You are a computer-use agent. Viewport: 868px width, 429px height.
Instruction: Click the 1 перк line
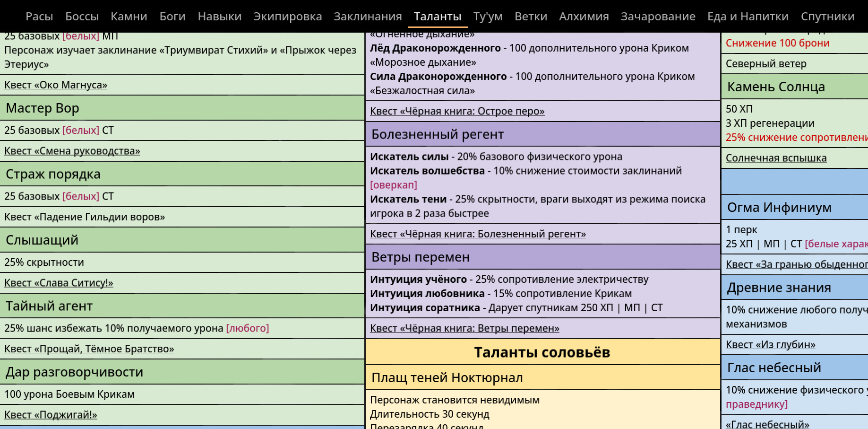click(x=741, y=230)
